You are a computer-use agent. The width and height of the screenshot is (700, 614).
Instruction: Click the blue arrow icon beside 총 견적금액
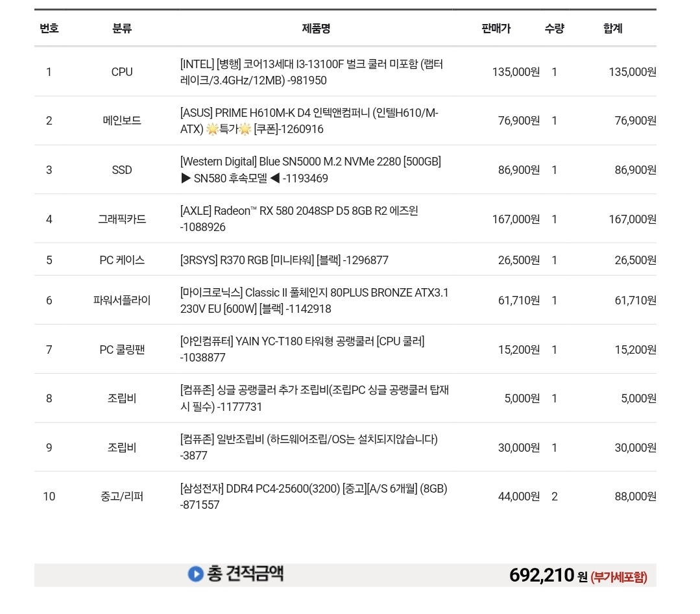195,574
